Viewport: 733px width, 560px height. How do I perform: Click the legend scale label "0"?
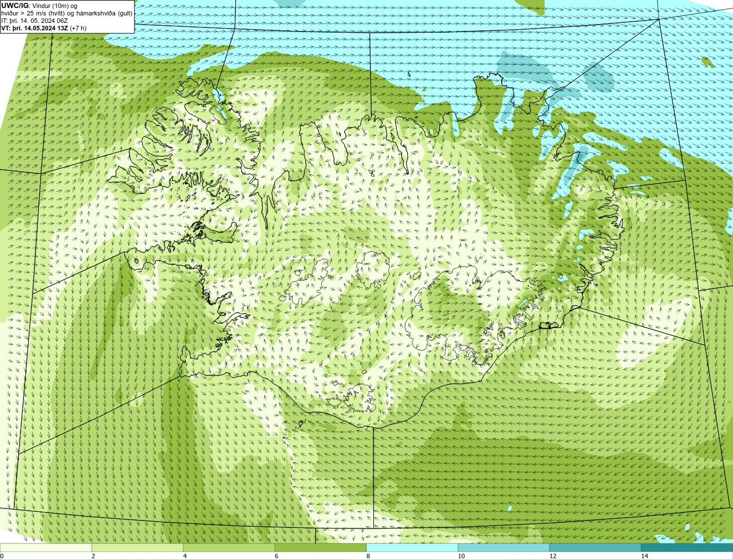click(2, 556)
